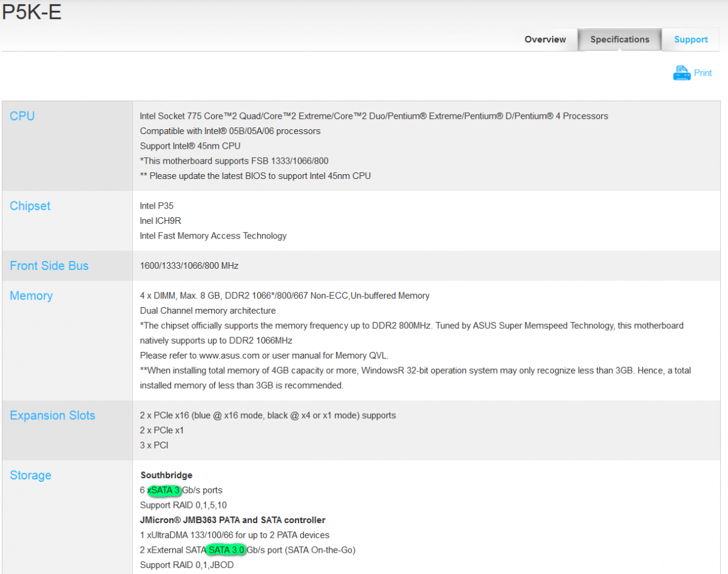Click the 'update the latest BIOS' note
Image resolution: width=728 pixels, height=574 pixels.
[255, 176]
